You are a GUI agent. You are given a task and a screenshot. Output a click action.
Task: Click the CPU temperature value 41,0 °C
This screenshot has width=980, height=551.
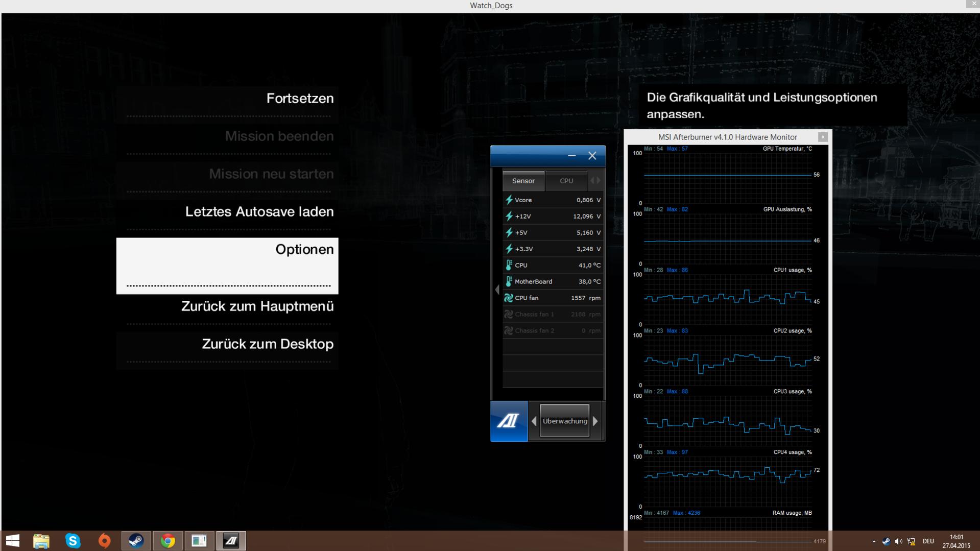[589, 266]
